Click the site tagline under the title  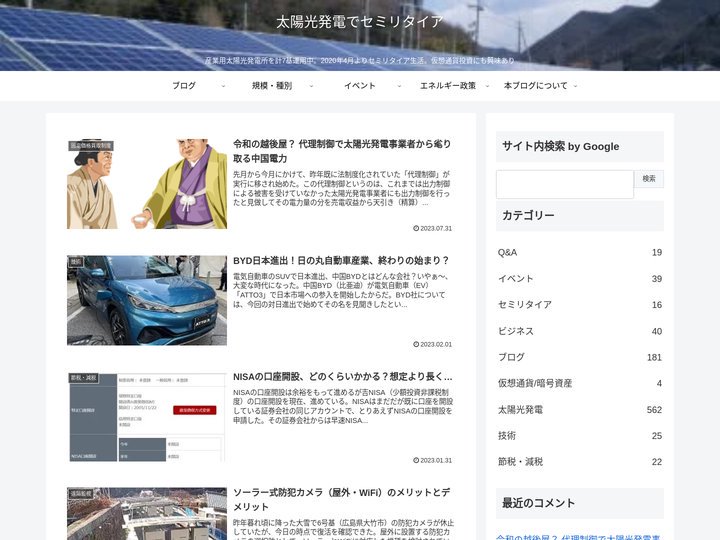tap(360, 61)
